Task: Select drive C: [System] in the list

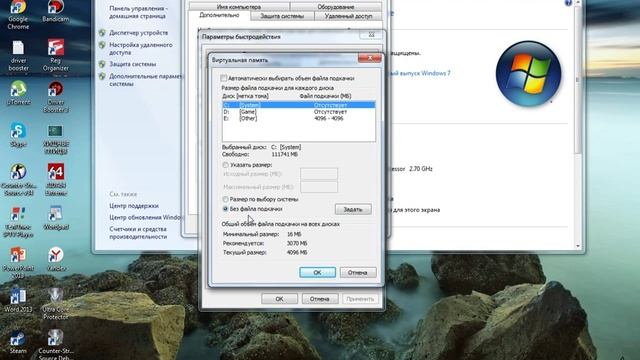Action: point(298,105)
